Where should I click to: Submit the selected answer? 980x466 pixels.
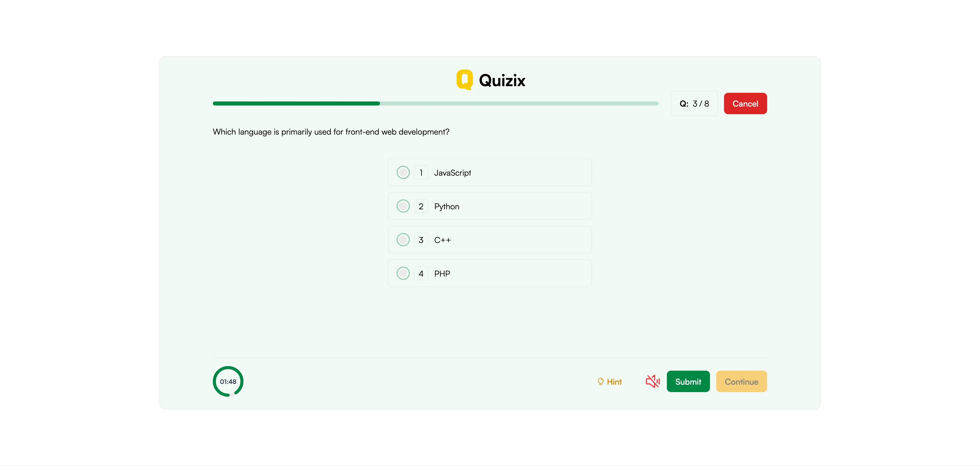[x=688, y=381]
